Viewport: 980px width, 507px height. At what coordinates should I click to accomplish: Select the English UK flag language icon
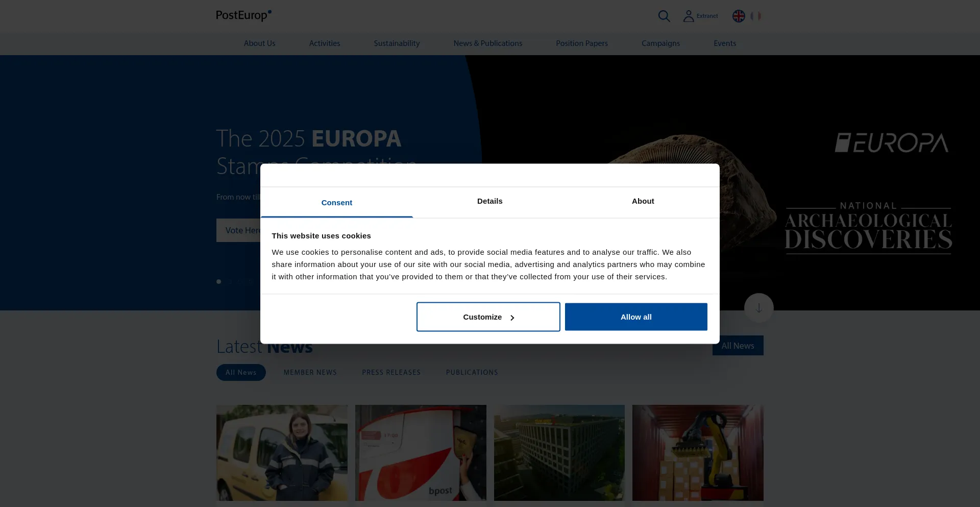739,16
